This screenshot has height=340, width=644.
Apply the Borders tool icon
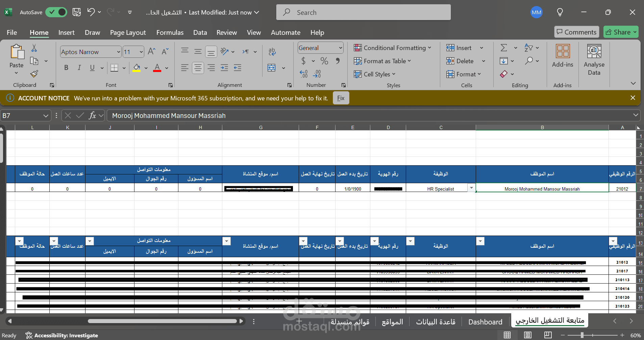114,68
